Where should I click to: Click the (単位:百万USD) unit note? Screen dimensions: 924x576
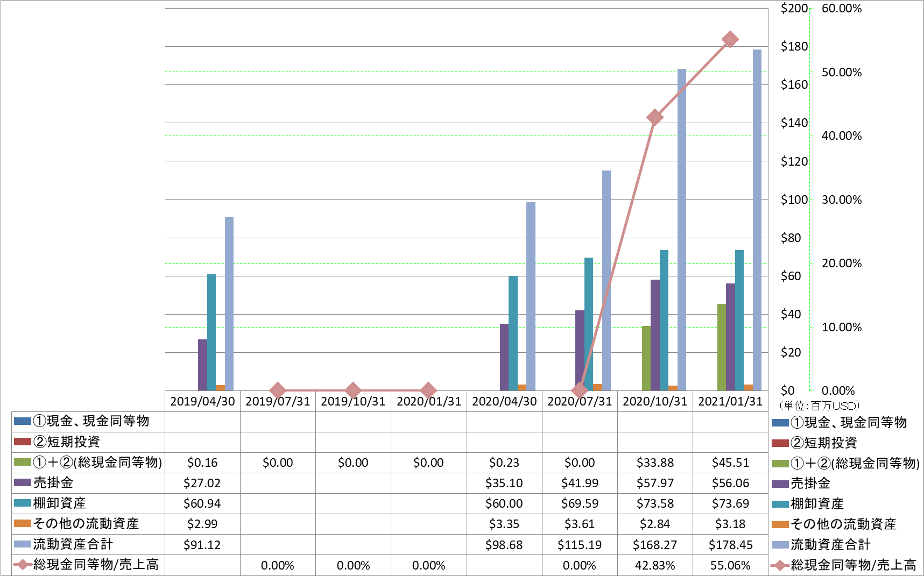click(x=819, y=406)
